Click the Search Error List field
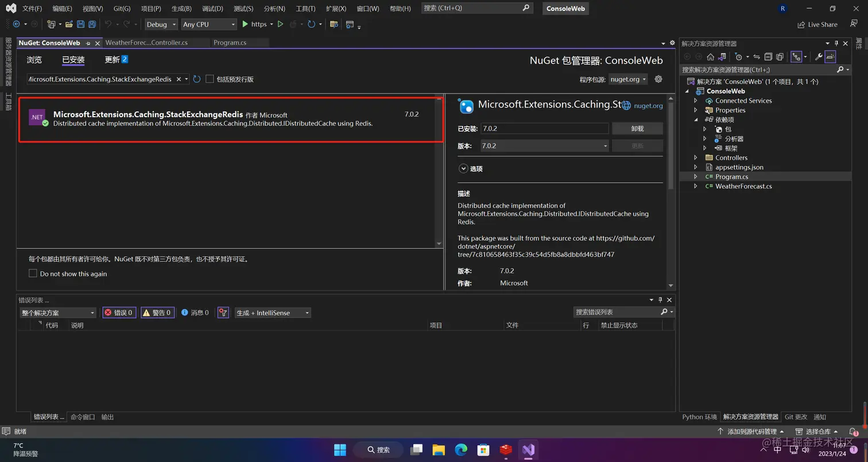Screen dimensions: 868x462 tap(623, 312)
